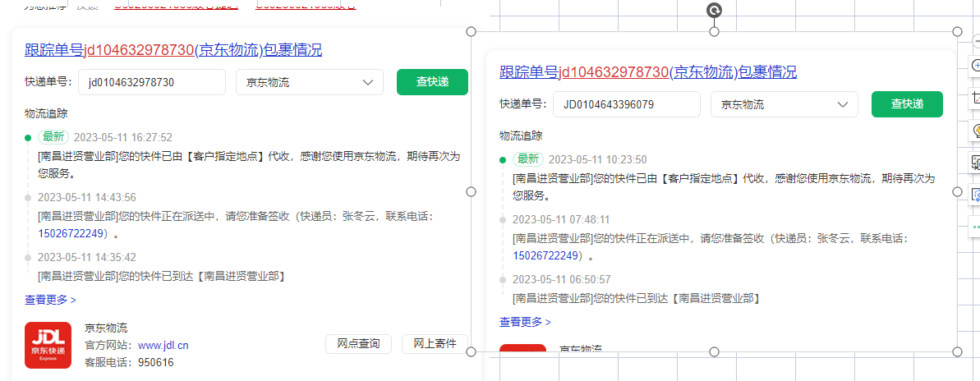Image resolution: width=980 pixels, height=381 pixels.
Task: Click timestamp 2023-05-11 06:50:57
Action: [561, 280]
